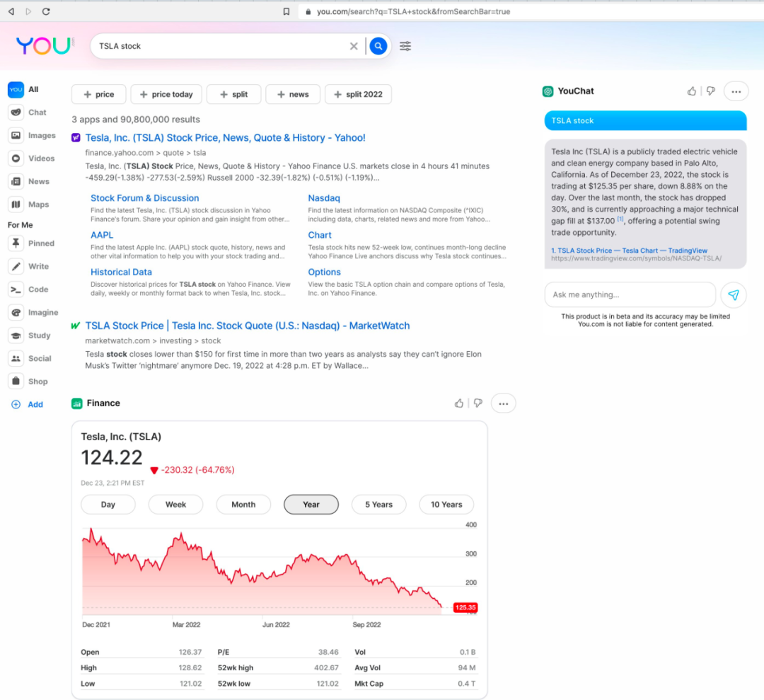764x700 pixels.
Task: Add the 'news' suggestion chip
Action: [x=293, y=94]
